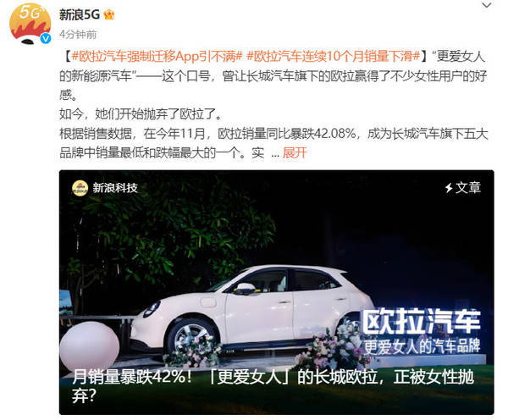The image size is (508, 420).
Task: Expand full post text via 展开
Action: point(295,152)
